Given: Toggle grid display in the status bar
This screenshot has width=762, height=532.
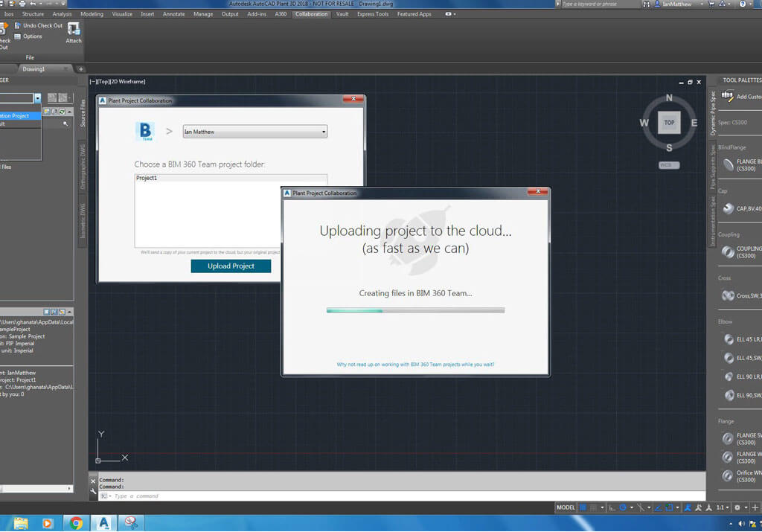Looking at the screenshot, I should click(583, 507).
